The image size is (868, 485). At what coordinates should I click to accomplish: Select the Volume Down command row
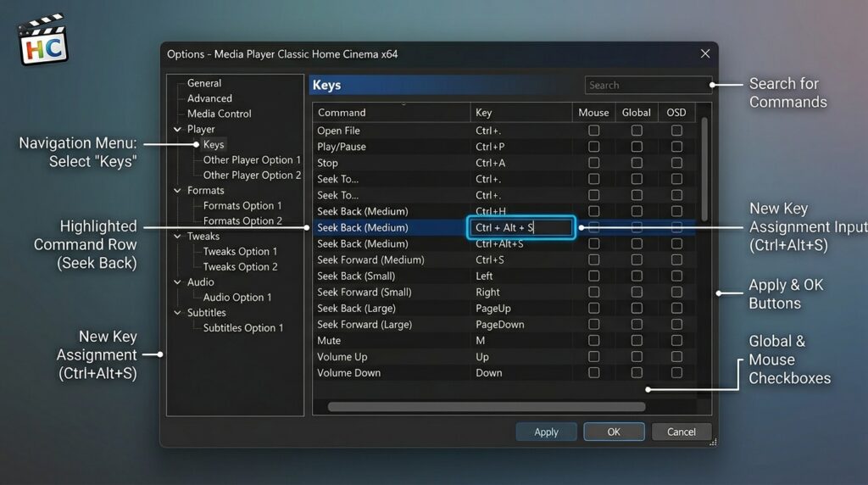click(x=504, y=372)
